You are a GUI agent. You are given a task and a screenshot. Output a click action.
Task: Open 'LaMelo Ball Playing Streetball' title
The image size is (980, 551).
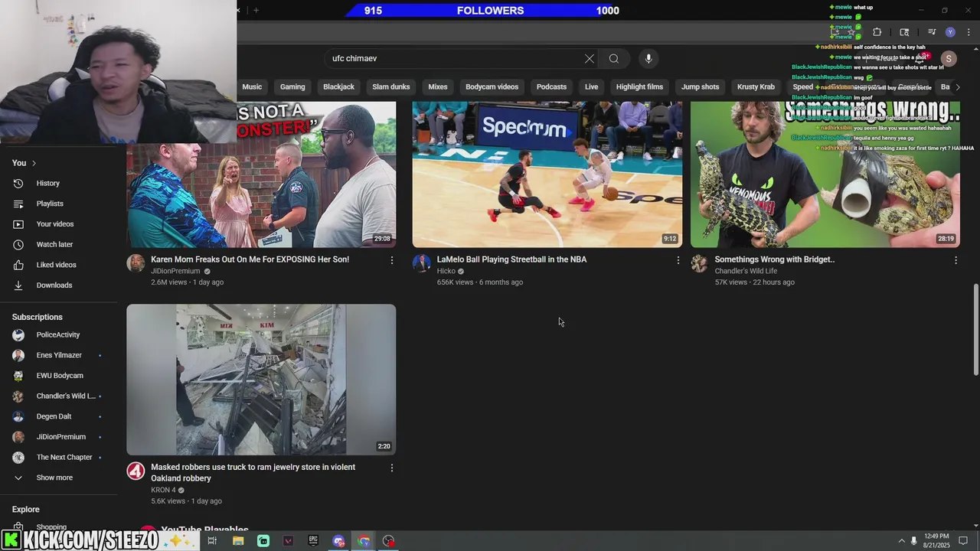point(511,259)
